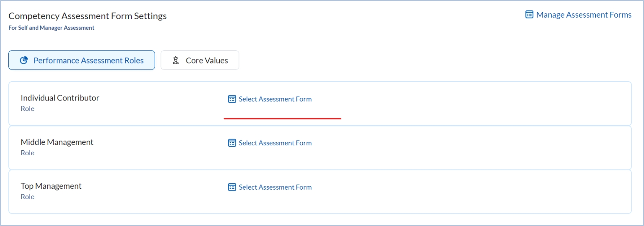Click the Competency Assessment Form Settings heading
The image size is (644, 226).
[88, 16]
